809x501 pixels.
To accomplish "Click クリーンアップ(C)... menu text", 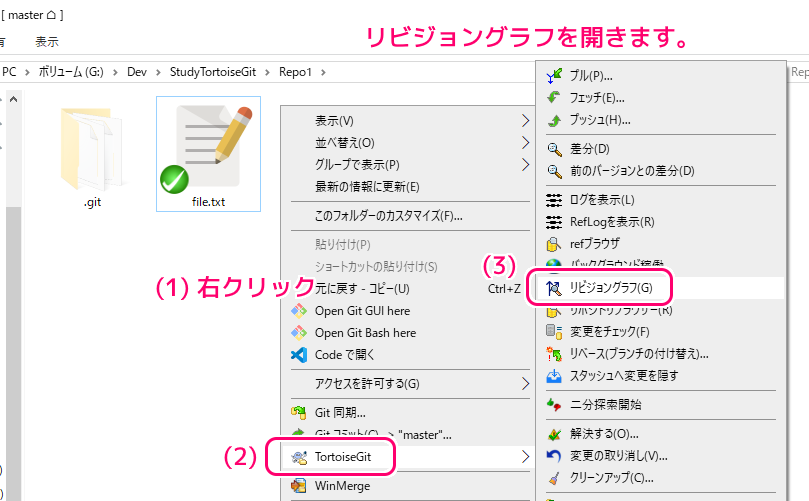I will [612, 478].
